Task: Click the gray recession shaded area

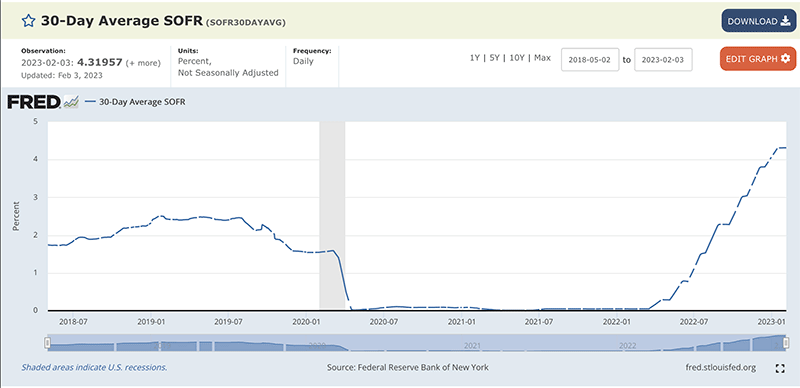Action: pyautogui.click(x=332, y=215)
